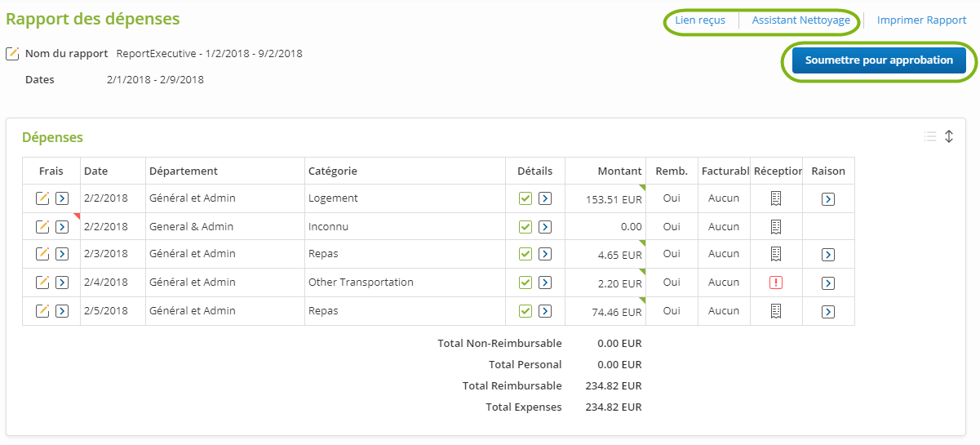Expand details arrow for 2/3/2018 Repas
Viewport: 980px width, 445px height.
coord(545,254)
